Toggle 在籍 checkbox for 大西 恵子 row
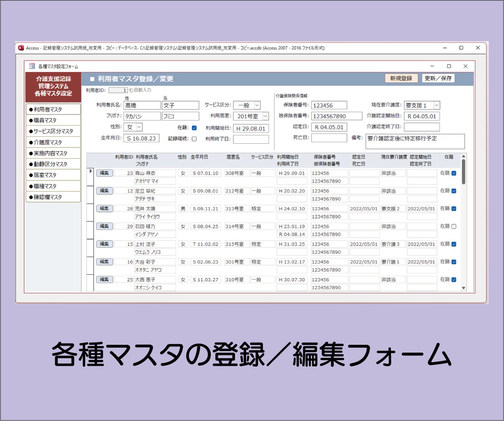This screenshot has height=421, width=504. (454, 280)
